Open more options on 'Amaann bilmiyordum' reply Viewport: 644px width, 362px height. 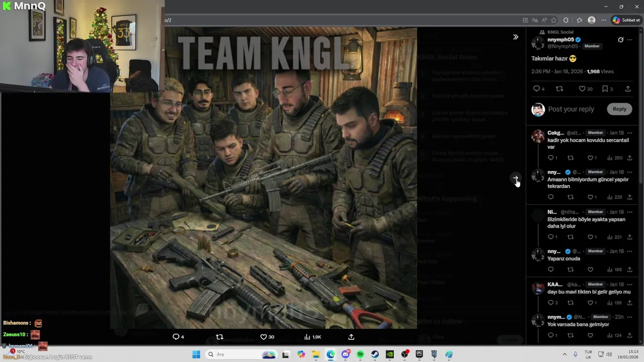[629, 172]
